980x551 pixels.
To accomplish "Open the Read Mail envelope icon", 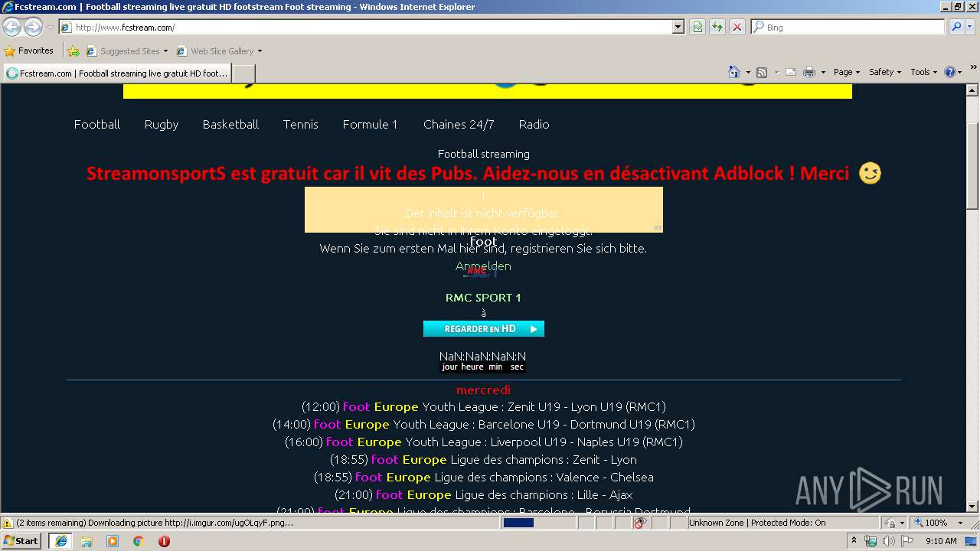I will pyautogui.click(x=791, y=72).
